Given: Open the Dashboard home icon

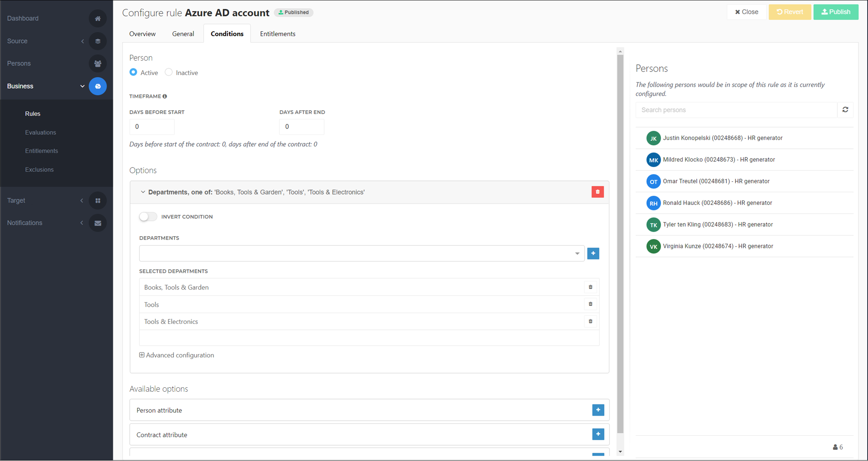Looking at the screenshot, I should tap(98, 19).
